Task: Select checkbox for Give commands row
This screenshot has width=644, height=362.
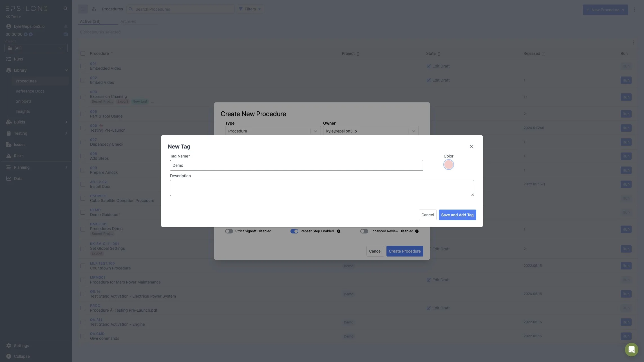Action: pyautogui.click(x=83, y=336)
